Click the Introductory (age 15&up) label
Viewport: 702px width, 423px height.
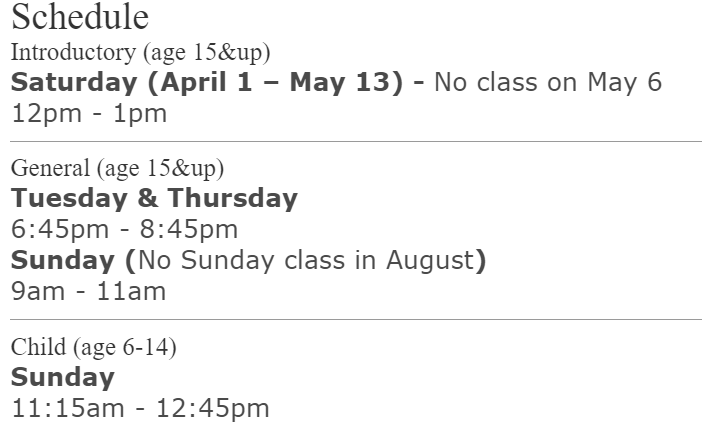(140, 52)
